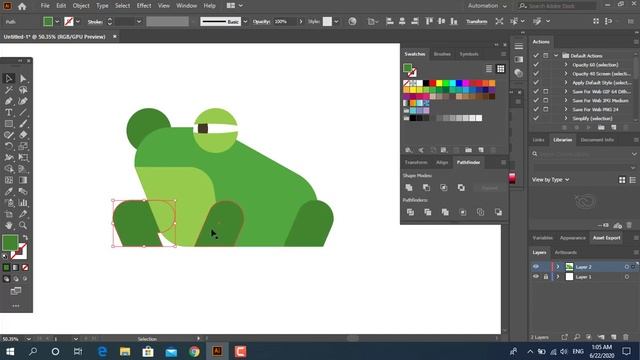Select the yellow swatch in Swatches panel
The height and width of the screenshot is (360, 640).
[439, 83]
